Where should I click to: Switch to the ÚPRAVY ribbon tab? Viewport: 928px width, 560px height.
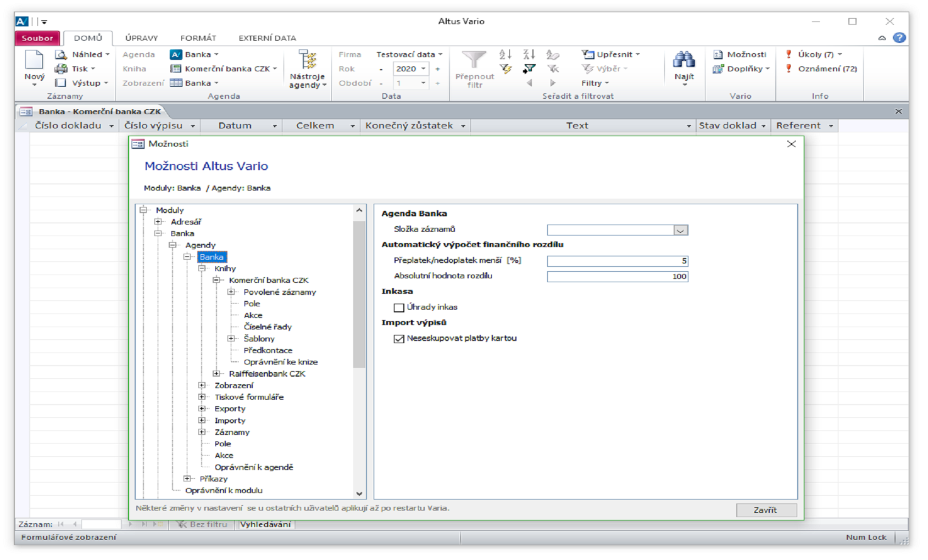[x=141, y=38]
